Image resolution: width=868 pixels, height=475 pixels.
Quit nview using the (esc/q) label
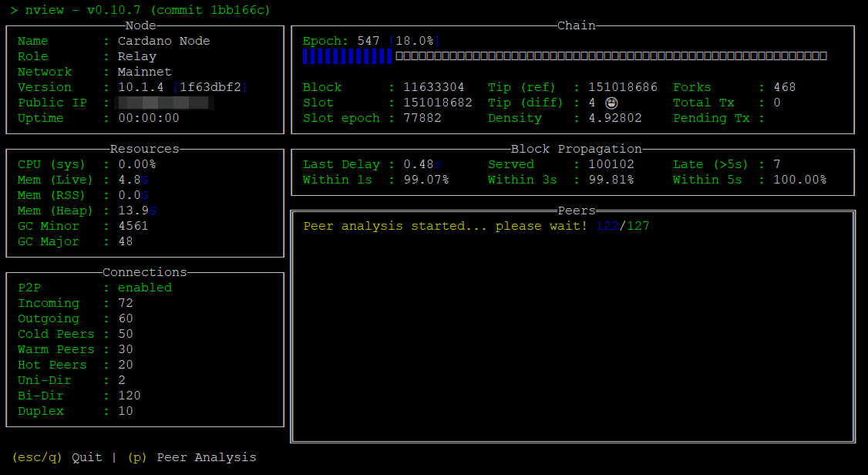click(36, 456)
